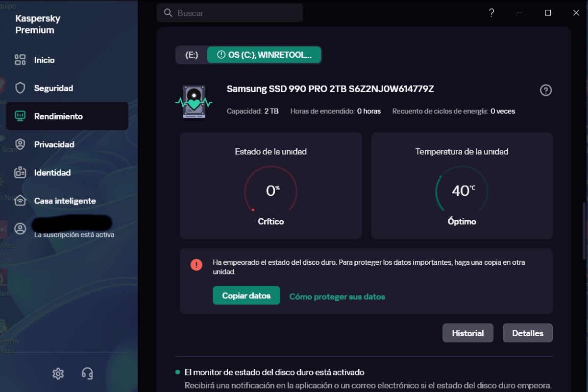The width and height of the screenshot is (588, 392).
Task: Maximize the Kaspersky window
Action: (548, 13)
